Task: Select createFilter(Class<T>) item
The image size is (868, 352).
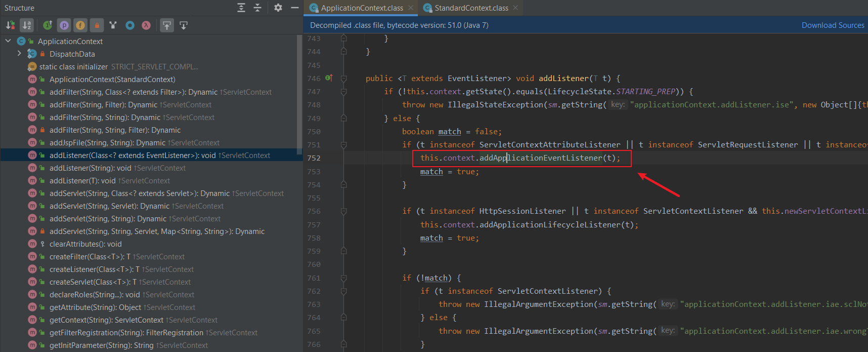Action: pyautogui.click(x=117, y=257)
